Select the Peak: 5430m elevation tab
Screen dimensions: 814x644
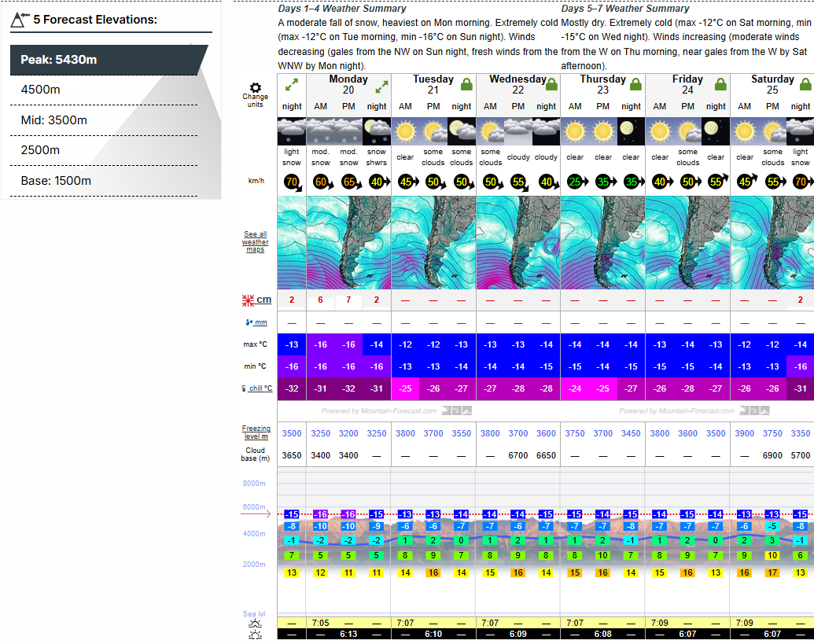pos(109,60)
